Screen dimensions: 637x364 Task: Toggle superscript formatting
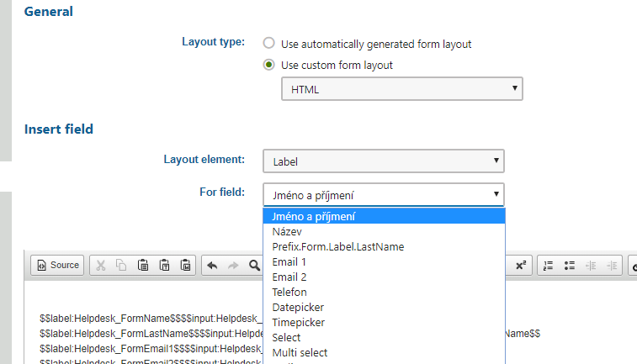click(521, 266)
